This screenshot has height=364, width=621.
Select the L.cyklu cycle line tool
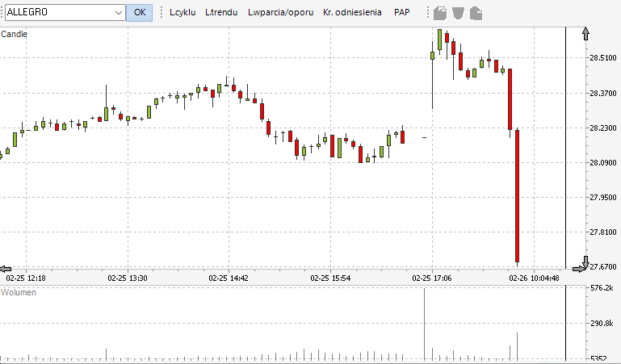(183, 12)
